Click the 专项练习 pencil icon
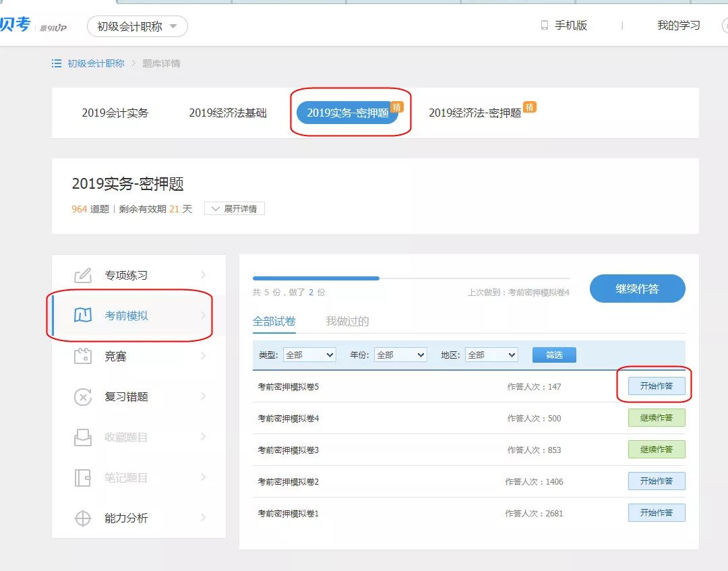The height and width of the screenshot is (571, 728). [x=83, y=275]
